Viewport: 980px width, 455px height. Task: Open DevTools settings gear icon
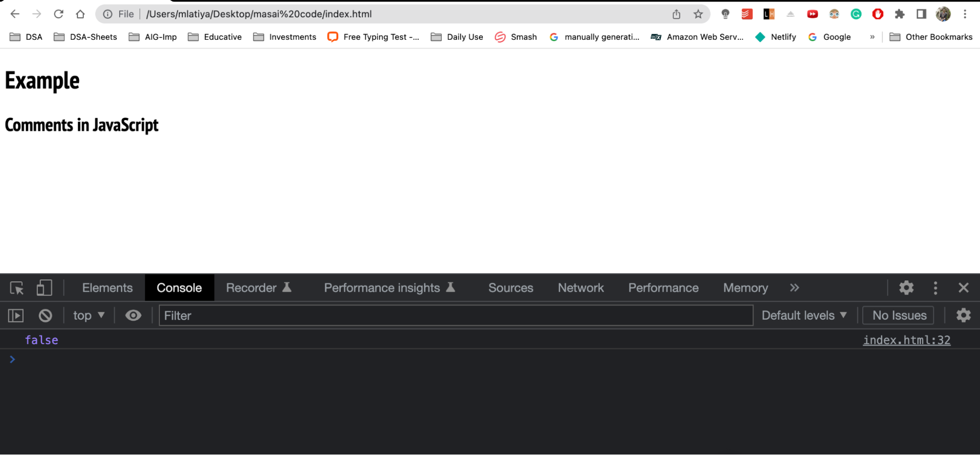click(x=906, y=288)
